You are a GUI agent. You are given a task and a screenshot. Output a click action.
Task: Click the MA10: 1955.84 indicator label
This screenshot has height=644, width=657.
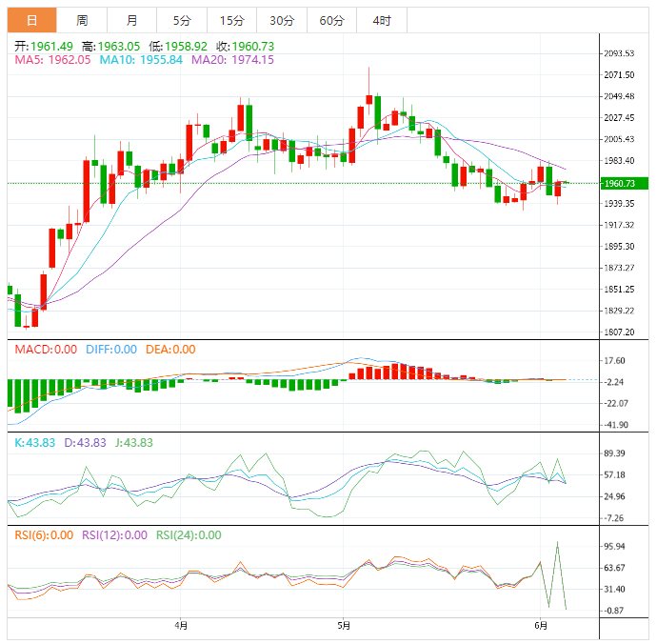point(140,60)
